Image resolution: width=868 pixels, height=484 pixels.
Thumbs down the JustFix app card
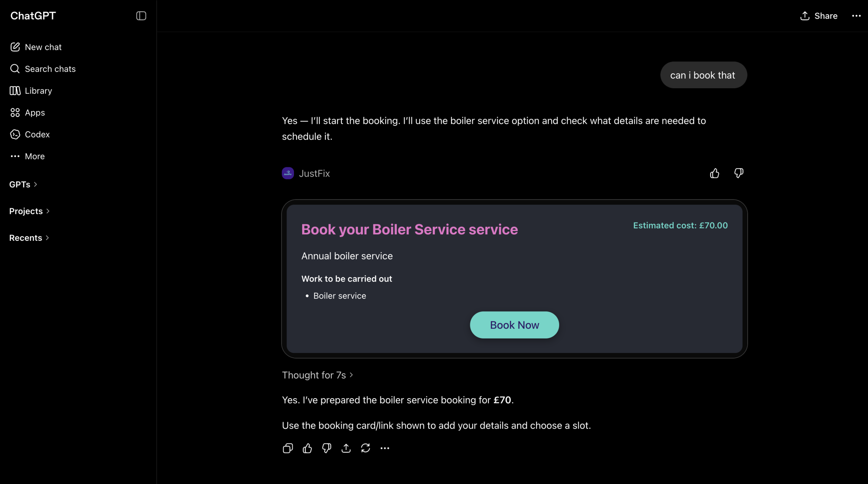click(x=739, y=173)
